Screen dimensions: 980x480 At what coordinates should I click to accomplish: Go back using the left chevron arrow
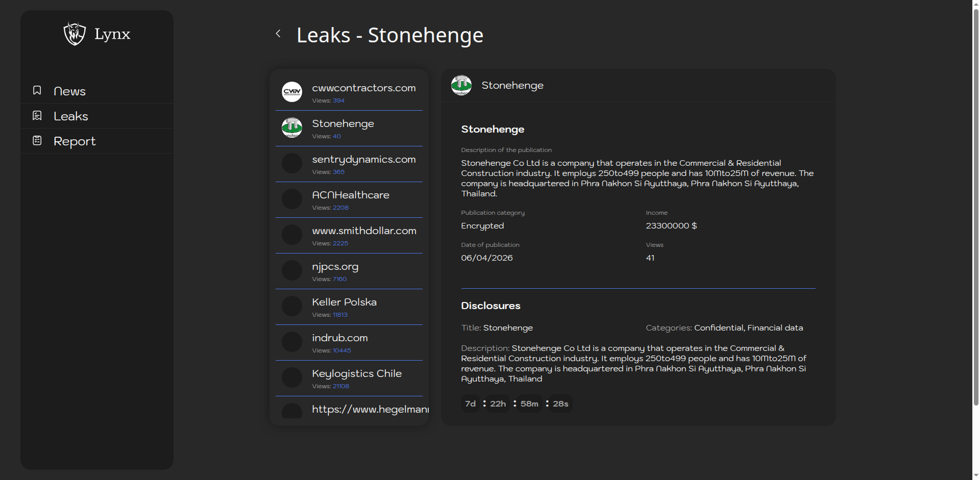click(x=278, y=34)
